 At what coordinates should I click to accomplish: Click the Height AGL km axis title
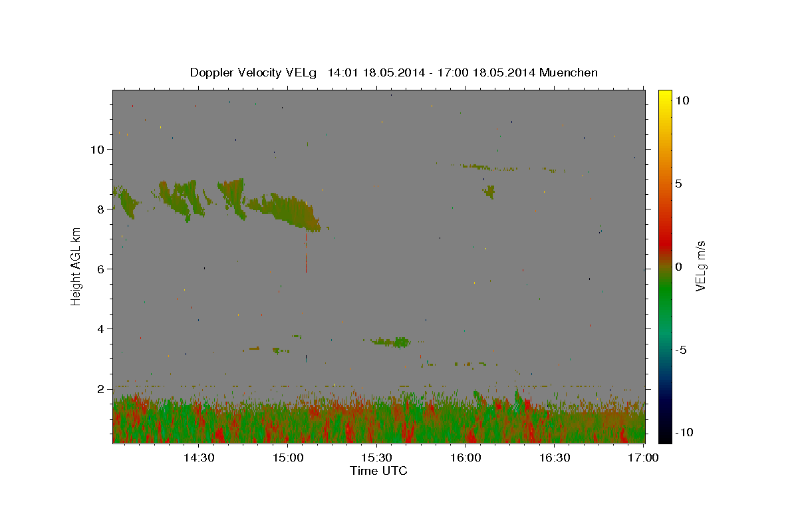[76, 266]
